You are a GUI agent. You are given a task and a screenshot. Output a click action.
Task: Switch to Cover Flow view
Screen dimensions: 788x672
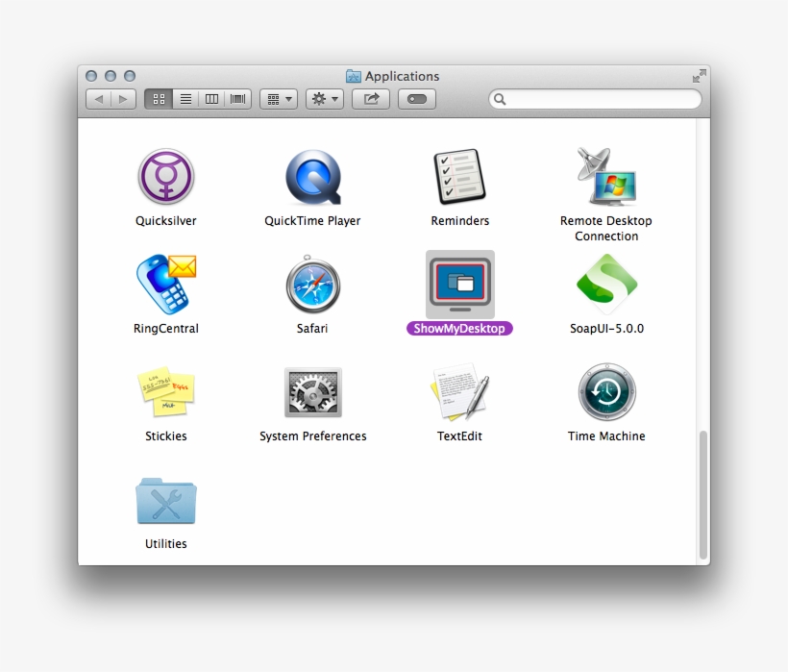[237, 98]
